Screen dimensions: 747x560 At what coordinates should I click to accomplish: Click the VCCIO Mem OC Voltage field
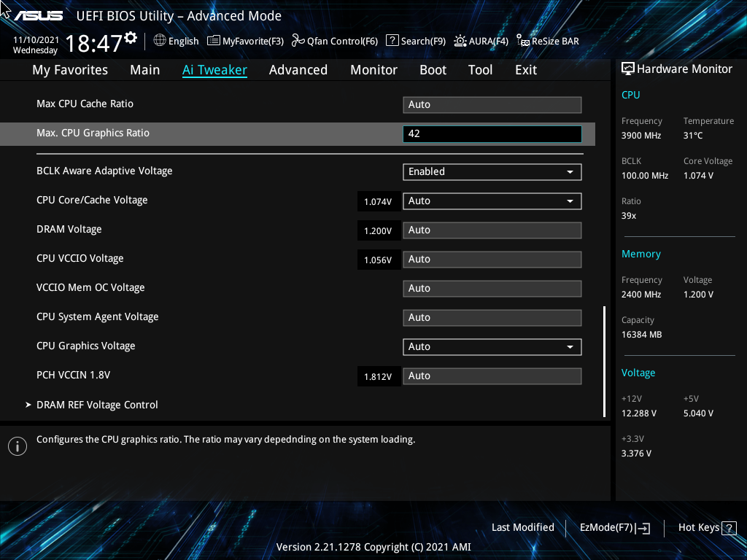click(492, 289)
